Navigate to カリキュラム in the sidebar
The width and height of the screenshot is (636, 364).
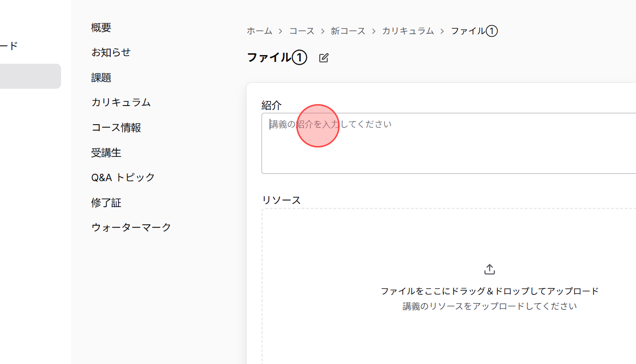pyautogui.click(x=121, y=102)
